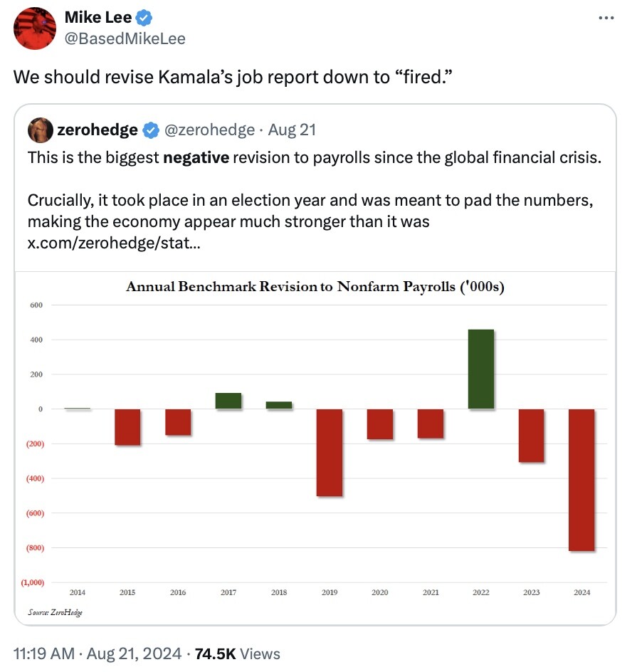This screenshot has height=672, width=632.
Task: Open the Aug 21 quoted tweet date
Action: (x=293, y=130)
